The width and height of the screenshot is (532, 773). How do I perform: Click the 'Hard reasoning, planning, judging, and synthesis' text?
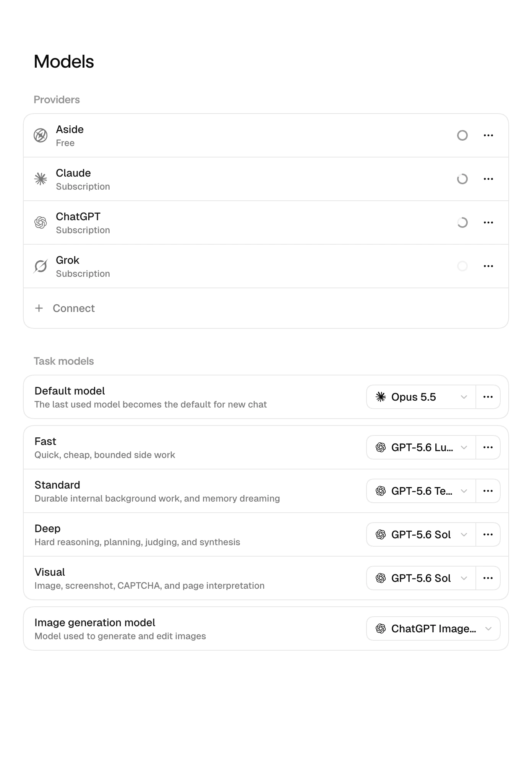point(137,542)
